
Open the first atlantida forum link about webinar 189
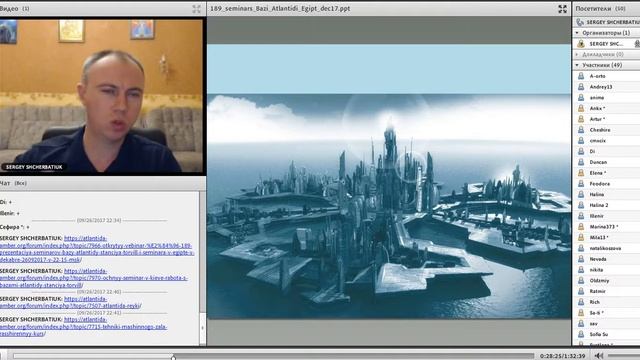pyautogui.click(x=97, y=249)
